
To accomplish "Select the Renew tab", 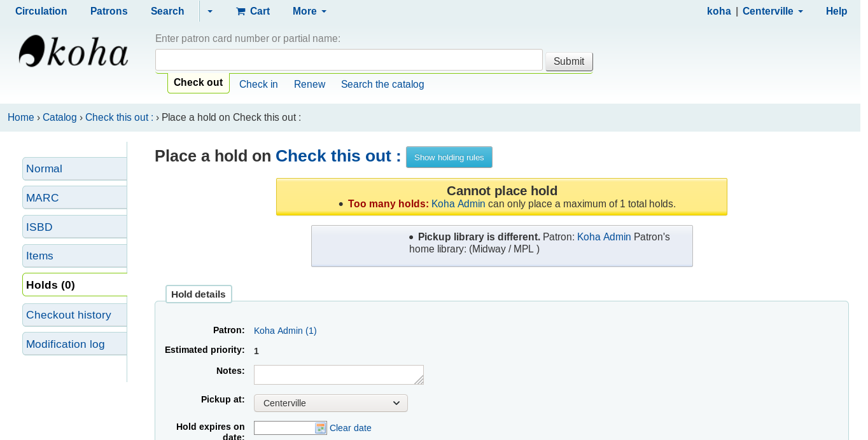I will [x=309, y=85].
